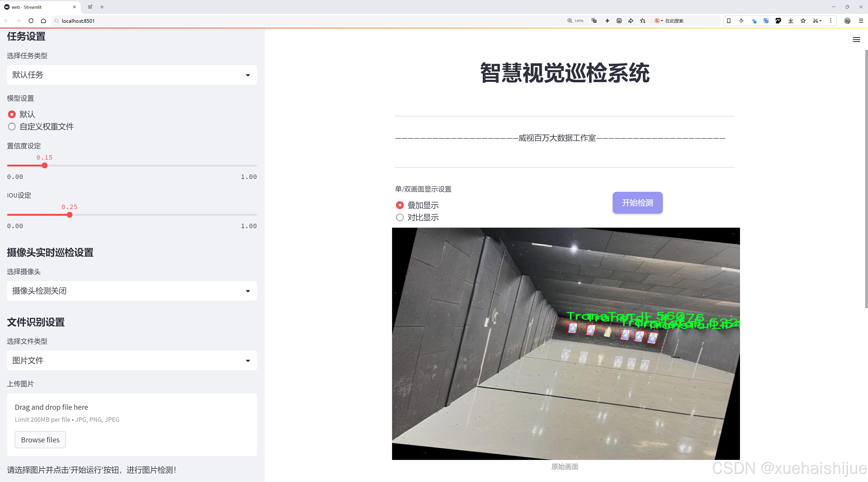Click the 原始画面 image caption
Screen dimensions: 868x482
(x=565, y=467)
